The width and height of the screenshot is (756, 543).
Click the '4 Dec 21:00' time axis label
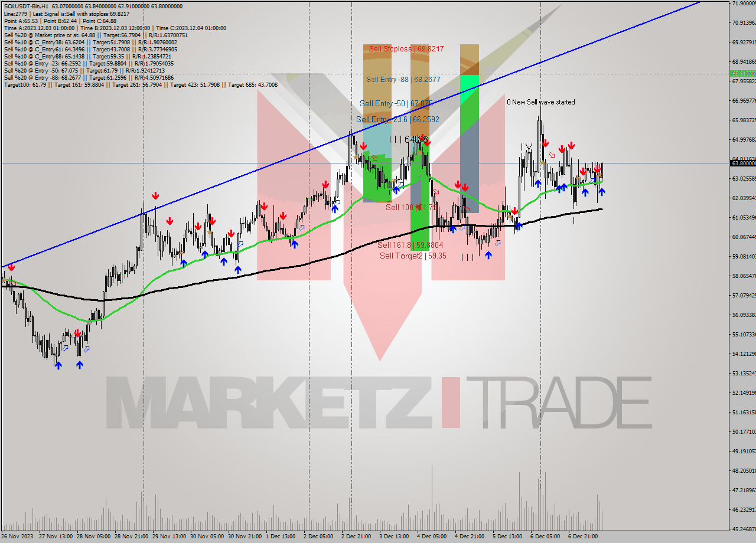click(470, 537)
